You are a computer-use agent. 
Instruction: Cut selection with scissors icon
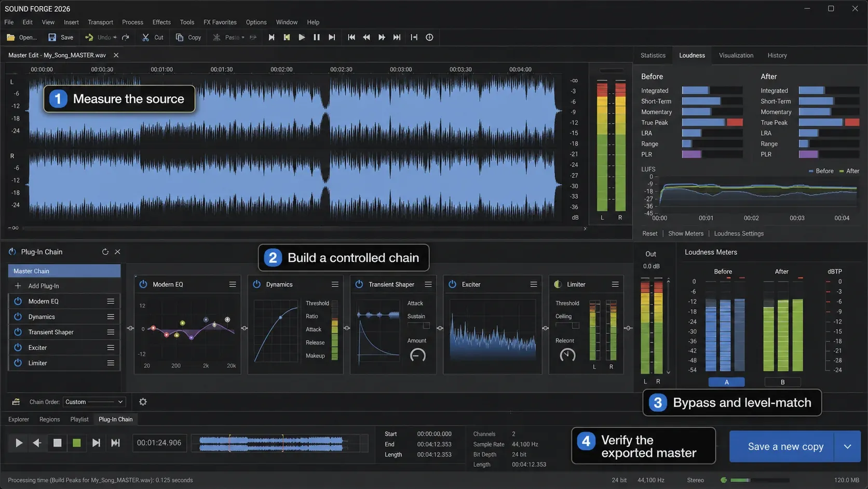coord(145,37)
